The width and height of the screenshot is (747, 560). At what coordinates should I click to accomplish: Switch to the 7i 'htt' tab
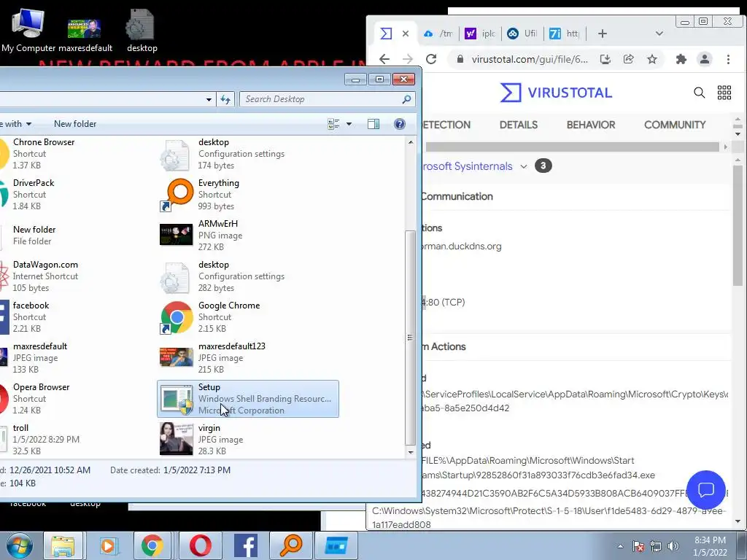[x=564, y=34]
